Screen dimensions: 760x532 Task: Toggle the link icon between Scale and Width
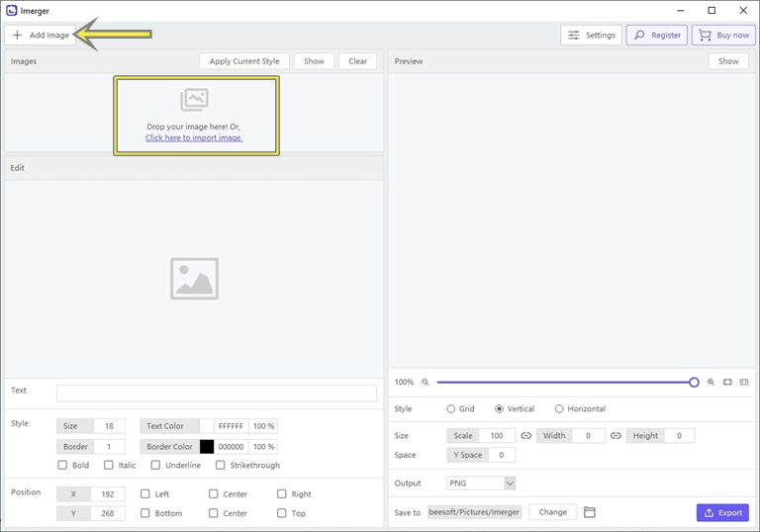(525, 435)
